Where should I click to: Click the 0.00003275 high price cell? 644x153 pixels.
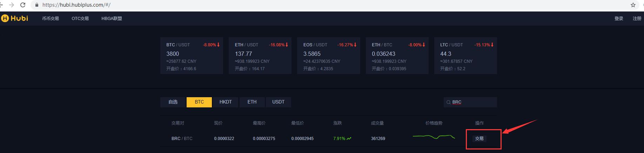point(264,139)
